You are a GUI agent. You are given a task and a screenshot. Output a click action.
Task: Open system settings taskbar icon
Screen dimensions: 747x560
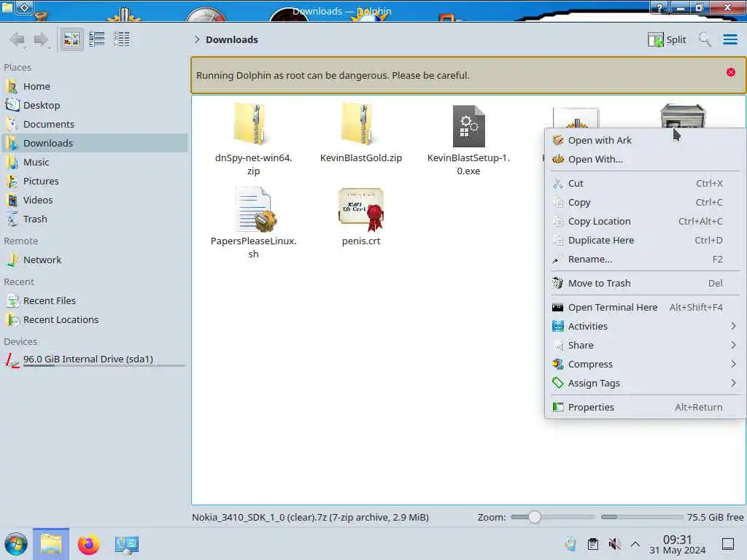126,544
